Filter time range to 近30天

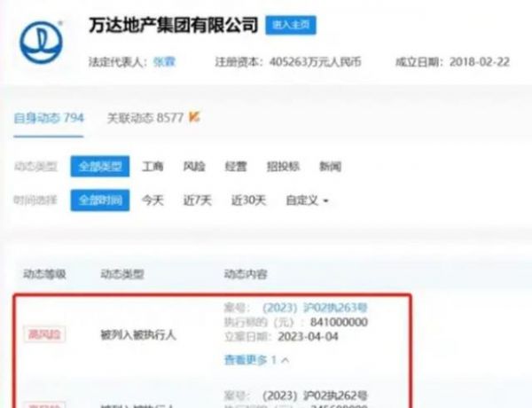tap(248, 200)
